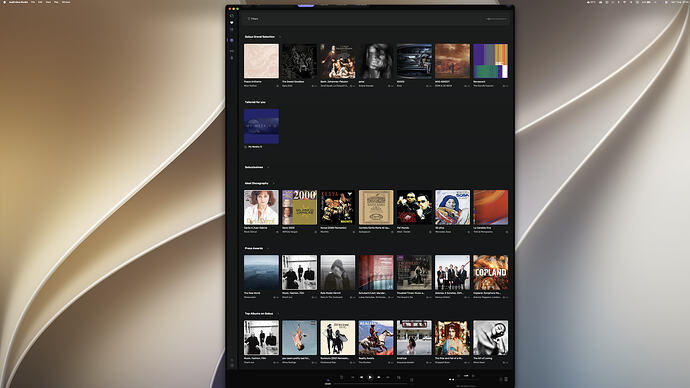Image resolution: width=690 pixels, height=388 pixels.
Task: Open the Edit menu in the menu bar
Action: pyautogui.click(x=40, y=2)
